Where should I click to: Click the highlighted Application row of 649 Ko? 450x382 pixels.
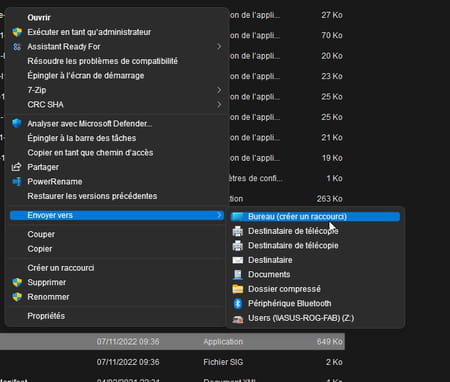point(172,341)
